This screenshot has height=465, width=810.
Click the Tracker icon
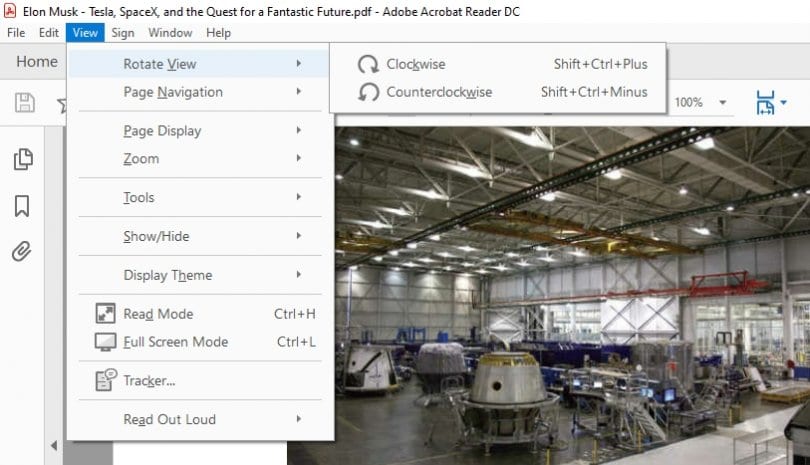[105, 380]
